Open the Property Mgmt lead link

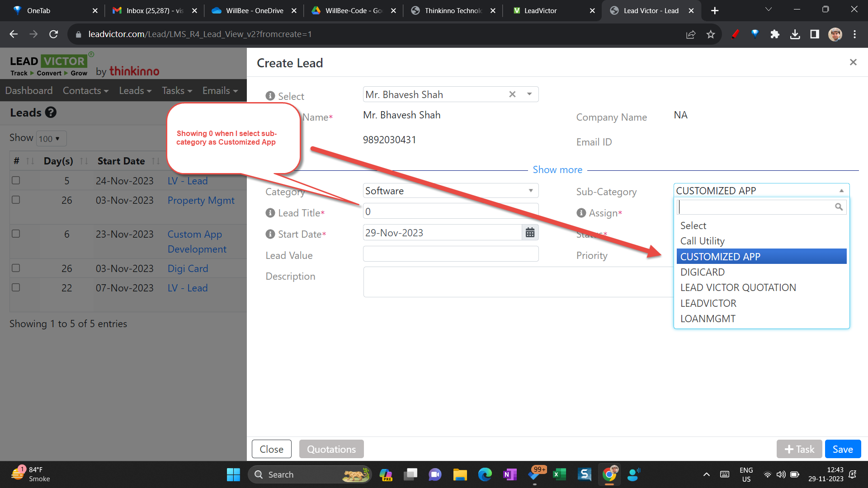[201, 200]
